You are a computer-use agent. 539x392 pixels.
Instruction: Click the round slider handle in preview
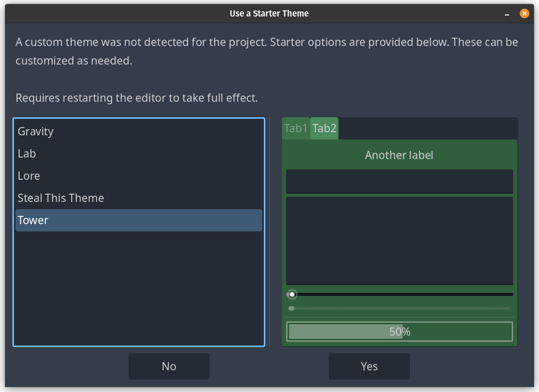pos(292,294)
